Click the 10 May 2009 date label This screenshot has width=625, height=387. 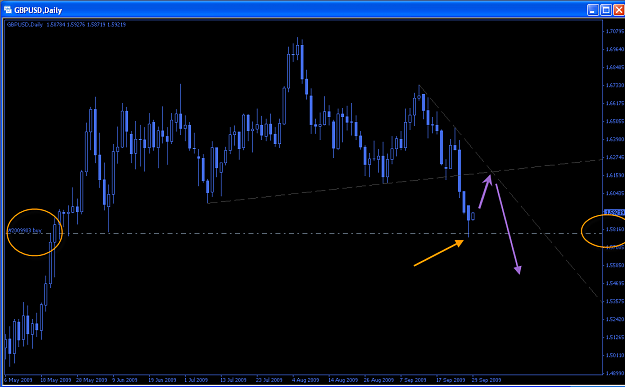pos(55,380)
